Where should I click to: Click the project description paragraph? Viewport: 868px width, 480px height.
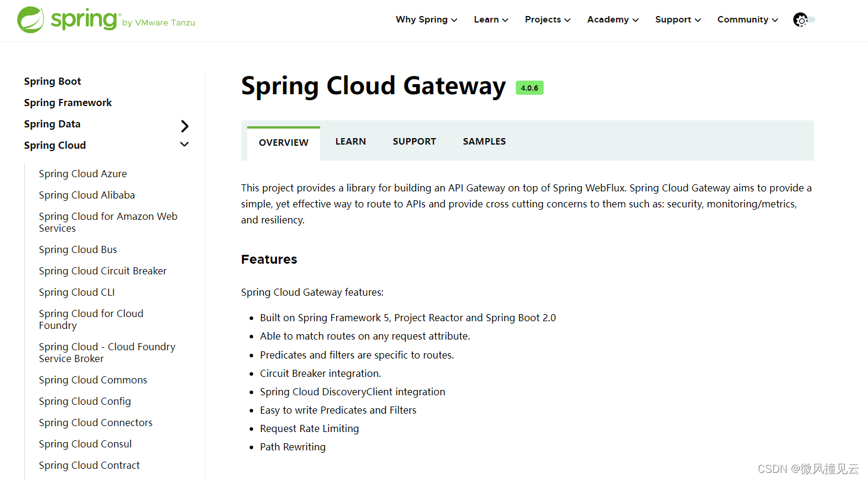pyautogui.click(x=526, y=204)
